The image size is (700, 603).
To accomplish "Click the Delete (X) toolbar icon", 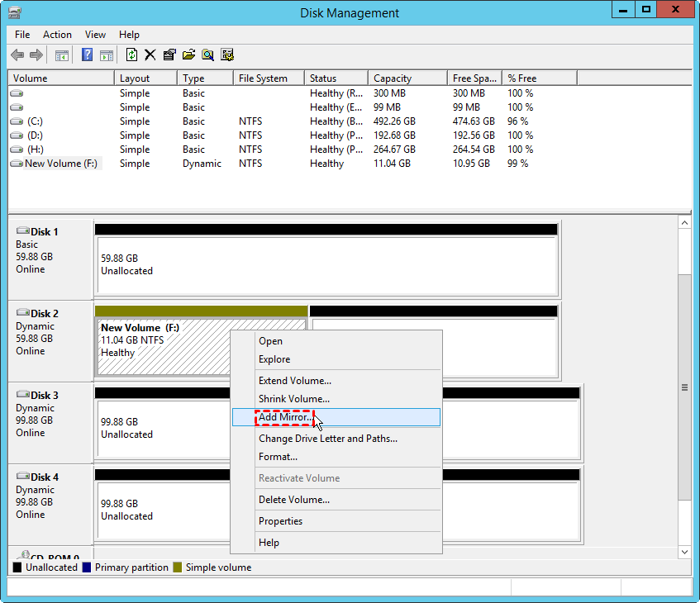I will [150, 55].
